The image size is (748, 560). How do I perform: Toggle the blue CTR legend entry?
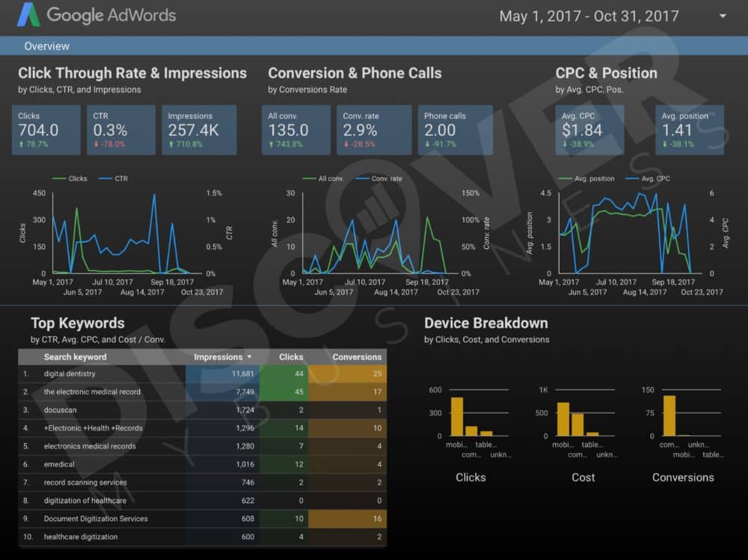point(114,179)
